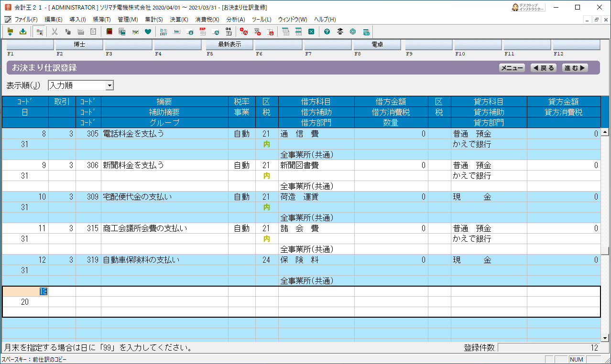Click the EXP toolbar icon

click(x=202, y=32)
